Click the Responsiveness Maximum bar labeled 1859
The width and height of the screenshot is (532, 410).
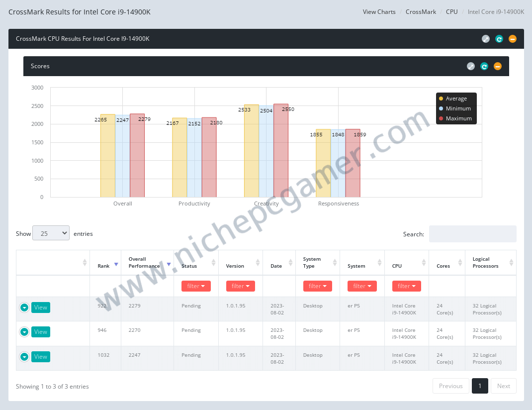coord(353,163)
